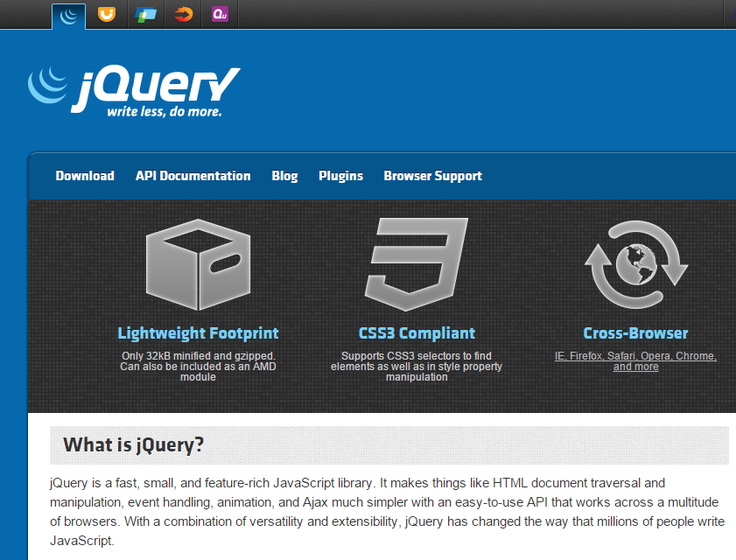The image size is (736, 560).
Task: Open the IE, Firefox, Safari, Opera, Chrome link
Action: [x=635, y=361]
